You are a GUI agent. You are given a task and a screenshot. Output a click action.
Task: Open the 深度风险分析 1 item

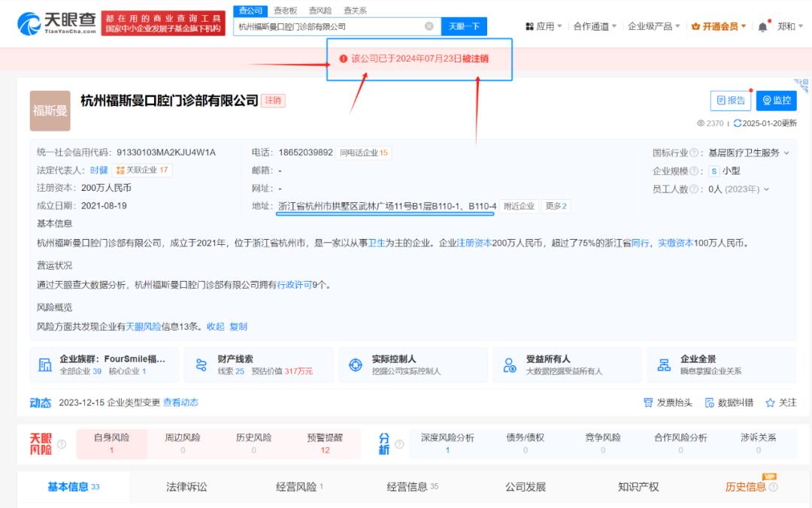click(447, 444)
